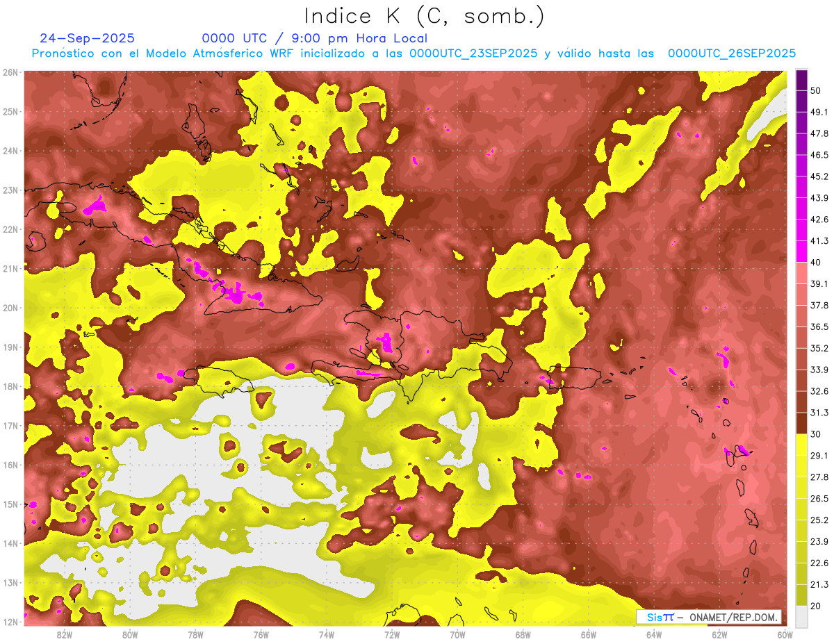
Task: Click the colorbar label '22.6'
Action: coord(819,563)
